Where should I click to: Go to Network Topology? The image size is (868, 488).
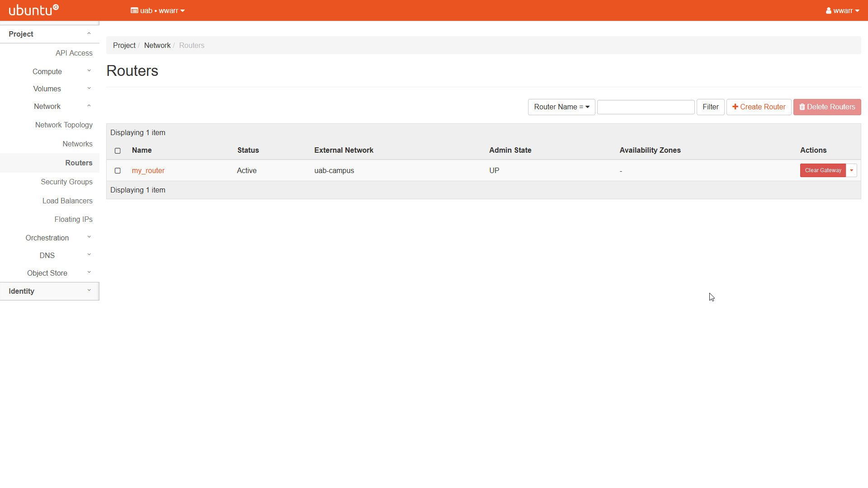tap(64, 125)
